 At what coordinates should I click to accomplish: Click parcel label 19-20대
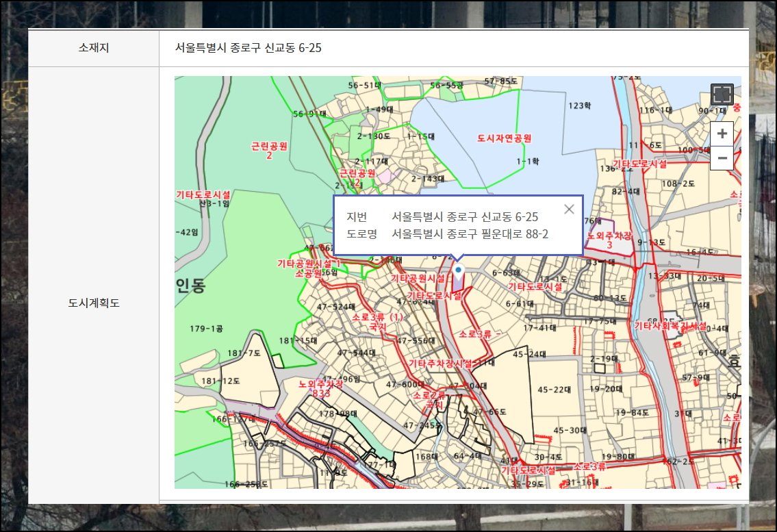point(606,389)
